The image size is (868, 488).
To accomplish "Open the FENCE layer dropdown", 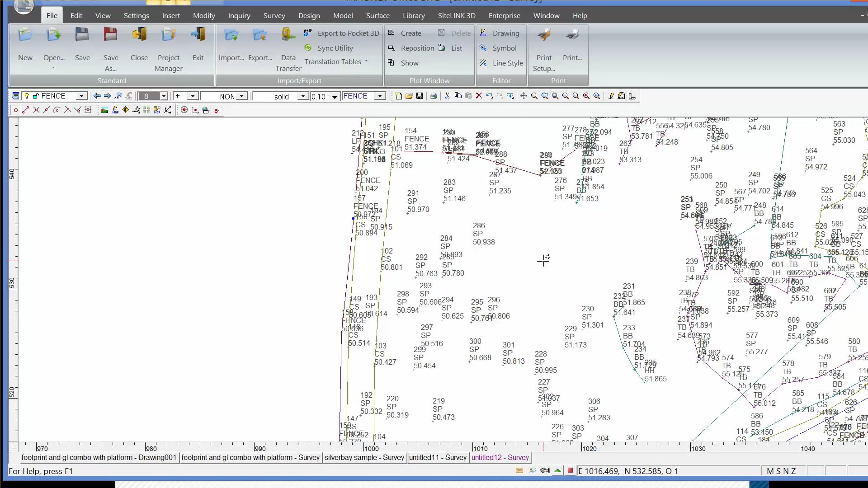I will 82,96.
